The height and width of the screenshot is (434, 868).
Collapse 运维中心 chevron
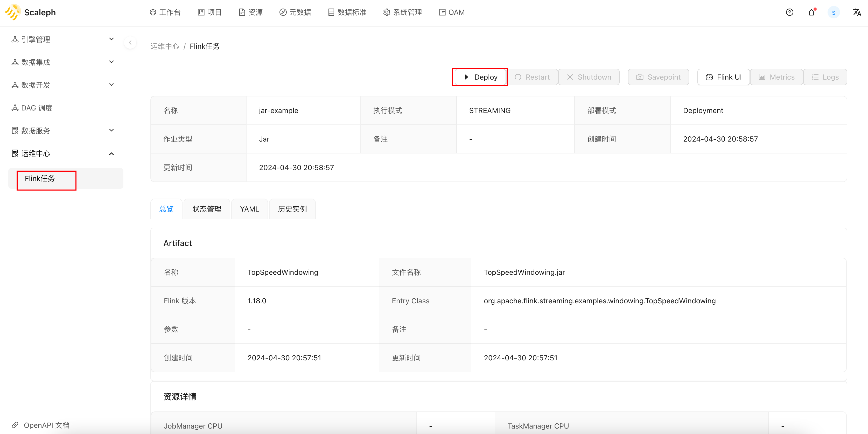click(111, 154)
